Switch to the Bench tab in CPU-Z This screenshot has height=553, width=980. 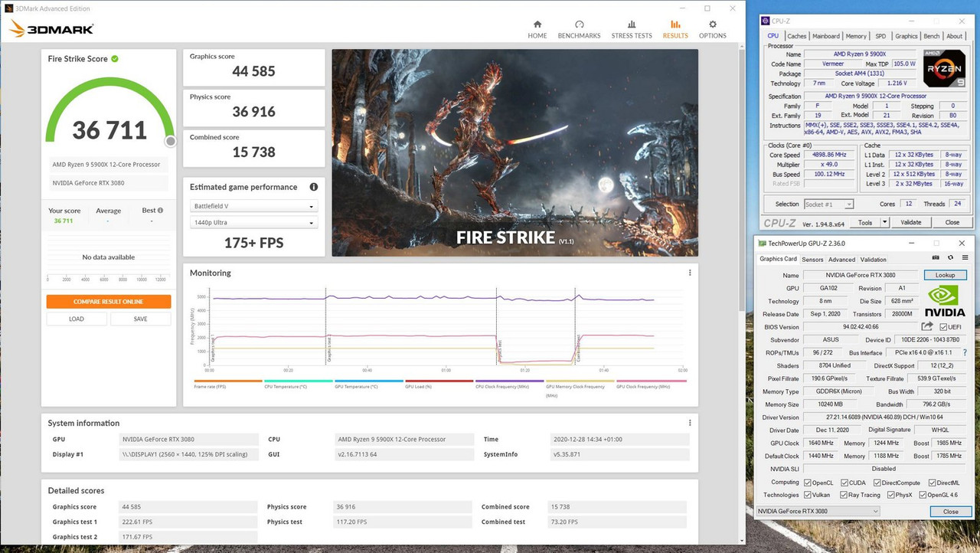coord(932,36)
